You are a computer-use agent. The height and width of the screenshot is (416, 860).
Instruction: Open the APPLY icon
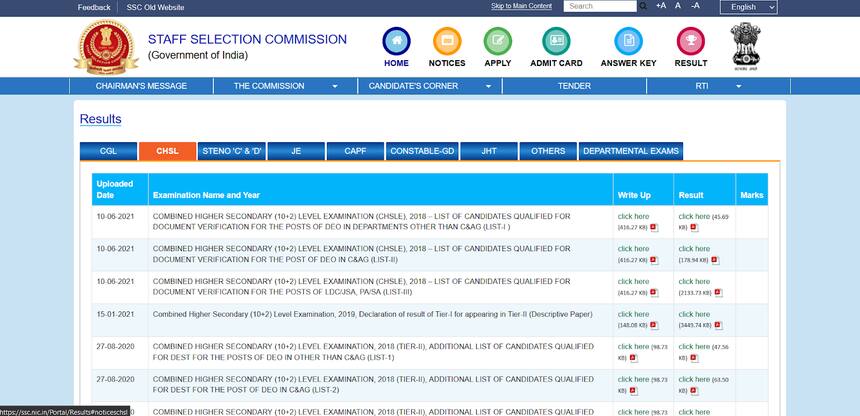[497, 41]
